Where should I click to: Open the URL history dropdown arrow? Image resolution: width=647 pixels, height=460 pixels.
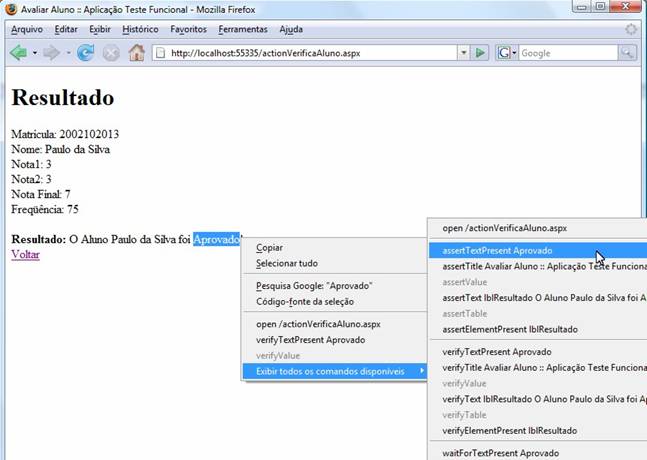pos(463,53)
